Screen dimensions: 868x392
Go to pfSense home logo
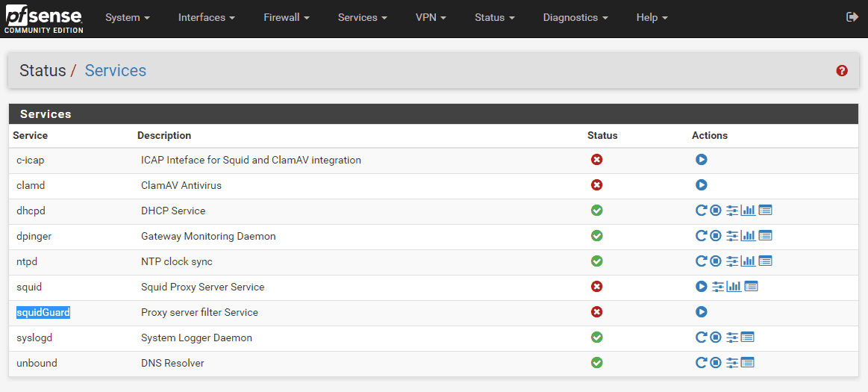[x=44, y=19]
